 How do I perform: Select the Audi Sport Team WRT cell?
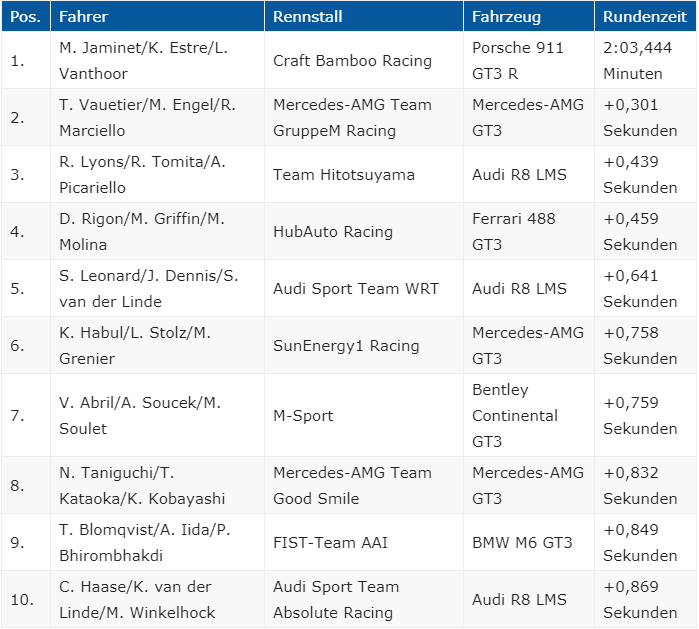click(x=364, y=288)
